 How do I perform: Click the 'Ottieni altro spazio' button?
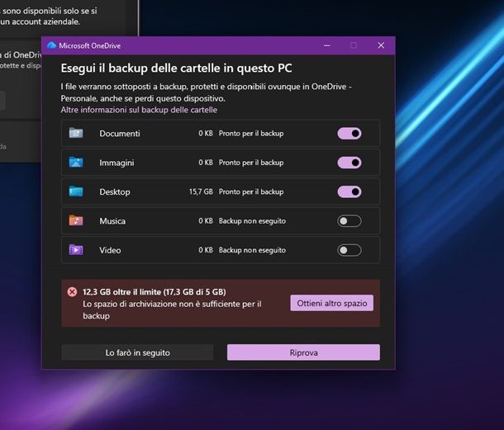tap(332, 303)
